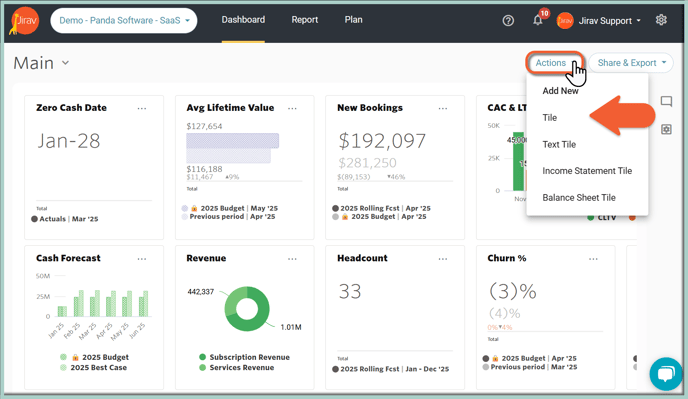
Task: Click the Revenue donut chart
Action: click(247, 309)
